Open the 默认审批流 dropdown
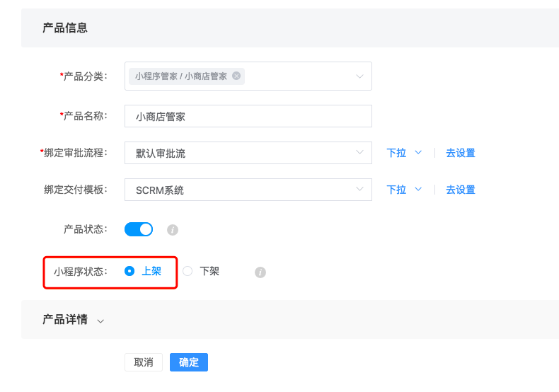The image size is (559, 392). click(248, 153)
